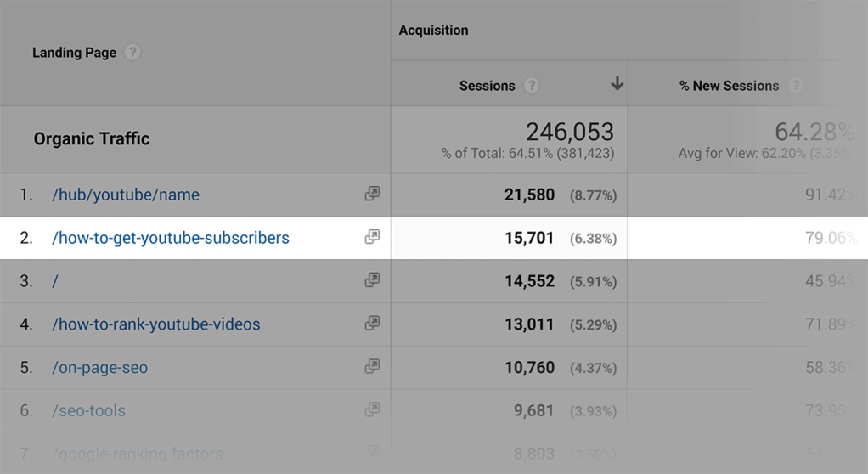Click the "/" homepage landing page link

tap(55, 281)
